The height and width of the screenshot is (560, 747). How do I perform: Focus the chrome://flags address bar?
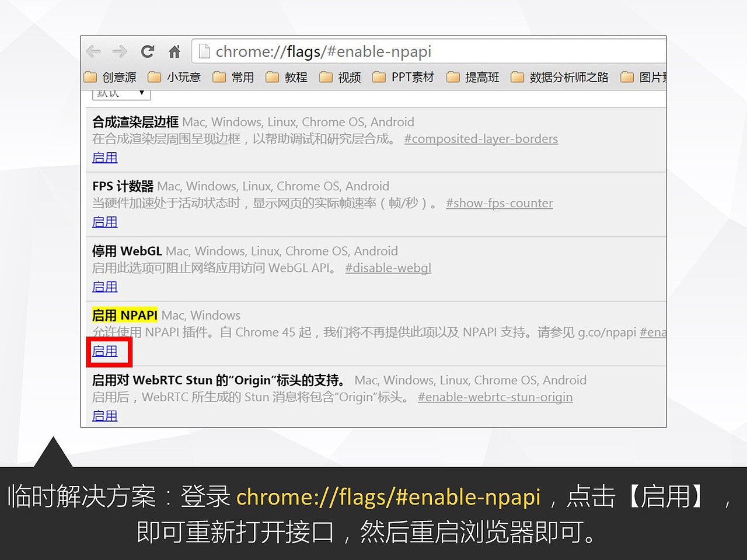click(x=429, y=51)
